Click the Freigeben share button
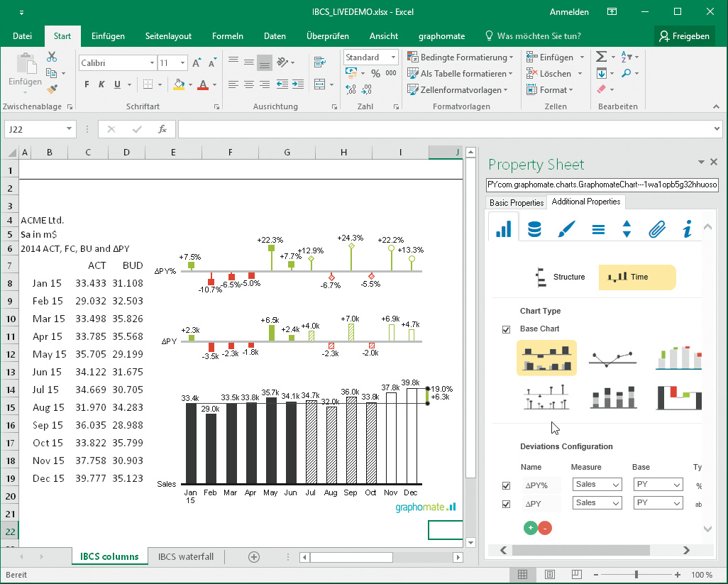Image resolution: width=728 pixels, height=584 pixels. [x=683, y=36]
